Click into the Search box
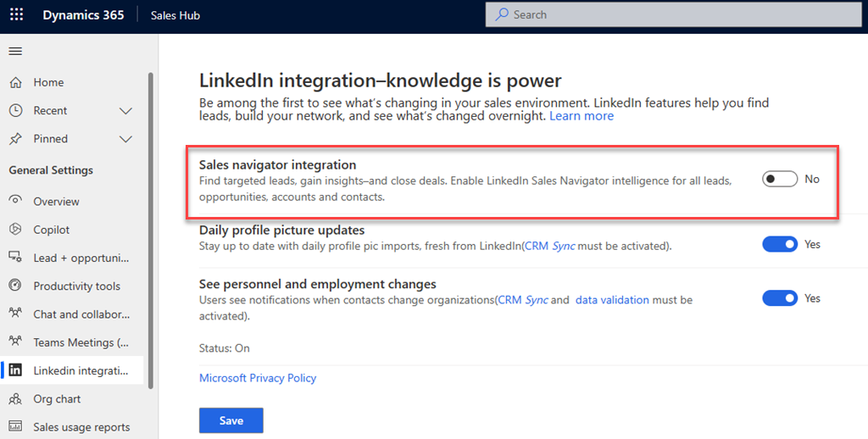The image size is (868, 439). pyautogui.click(x=674, y=14)
